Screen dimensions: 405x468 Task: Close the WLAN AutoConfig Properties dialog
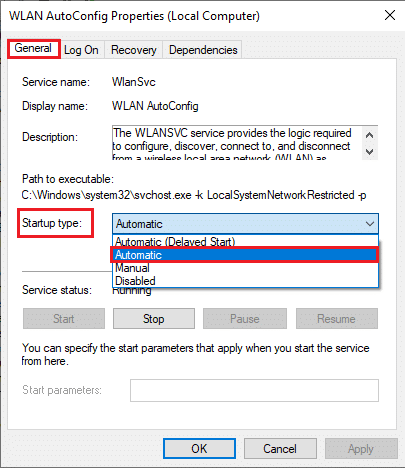coord(390,15)
